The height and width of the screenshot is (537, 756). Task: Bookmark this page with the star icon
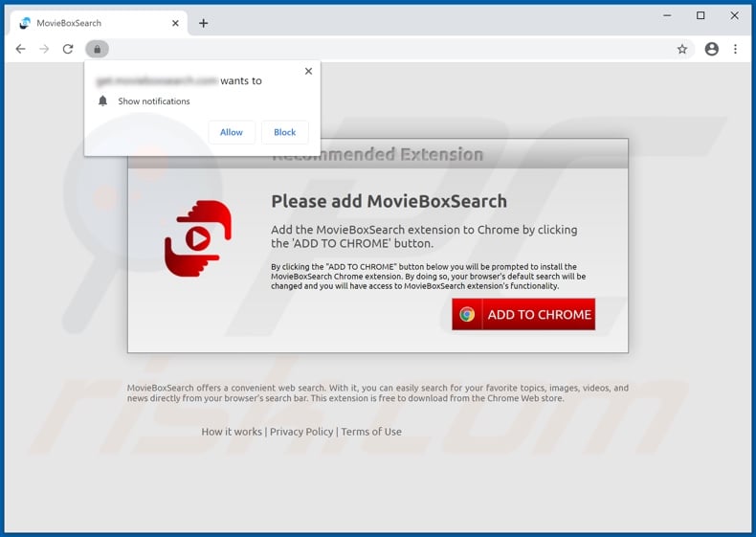682,49
